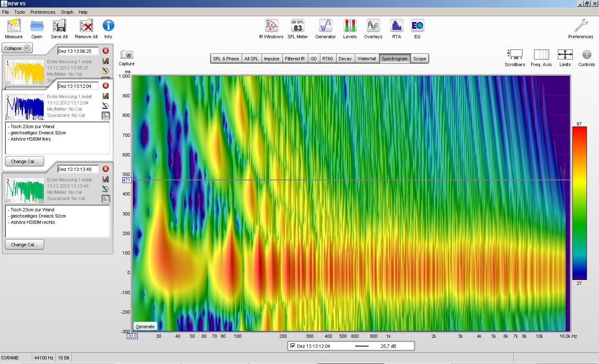
Task: Select the blue measurement 2 thumbnail
Action: 25,107
